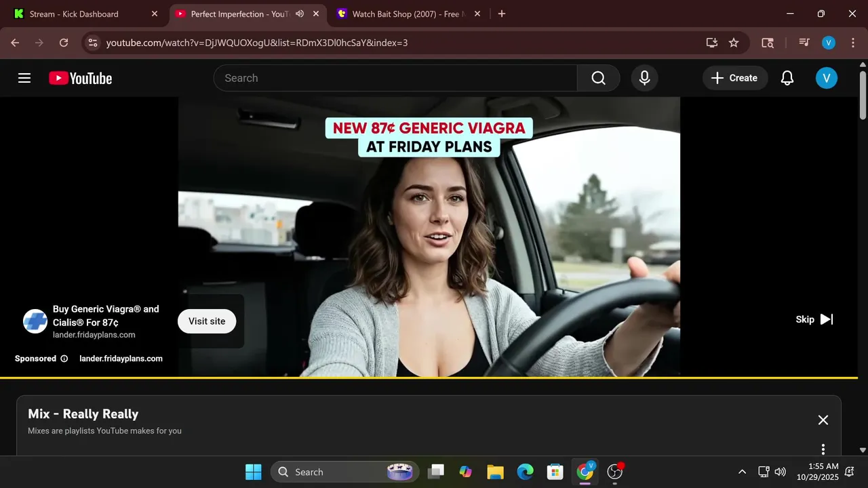This screenshot has height=488, width=868.
Task: Bookmark this page with the star icon
Action: tap(734, 43)
